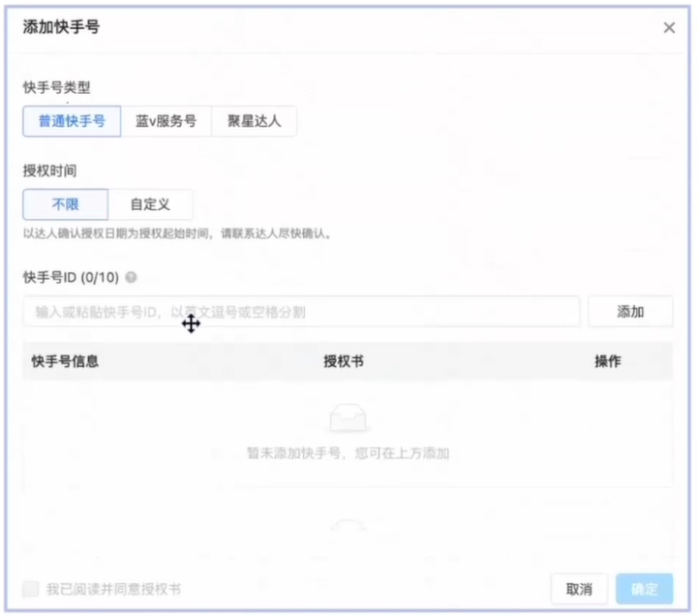Screen dimensions: 698x616
Task: Click the 快手号信息 column header
Action: click(x=65, y=361)
